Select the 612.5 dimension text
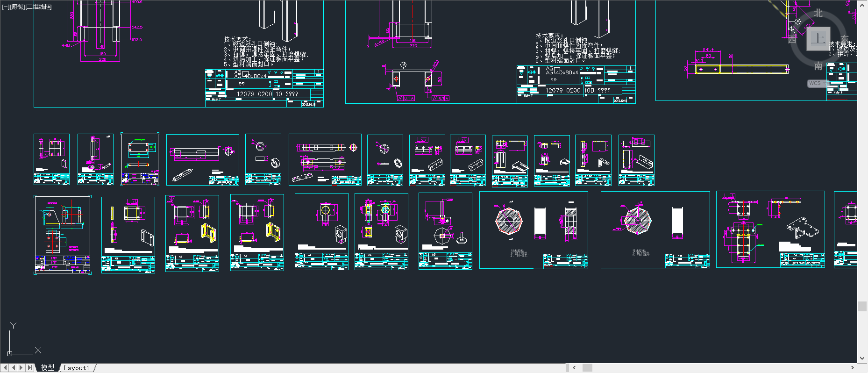 pyautogui.click(x=136, y=40)
